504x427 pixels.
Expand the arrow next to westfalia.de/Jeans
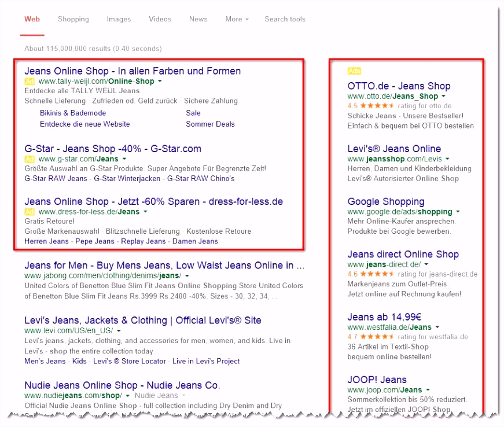tap(437, 327)
